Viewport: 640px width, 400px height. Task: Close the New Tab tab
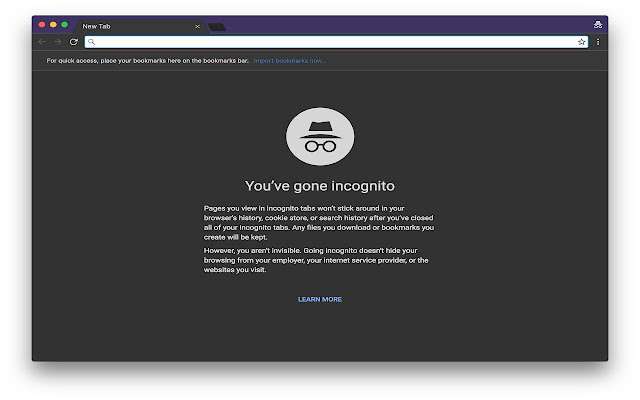pyautogui.click(x=198, y=27)
